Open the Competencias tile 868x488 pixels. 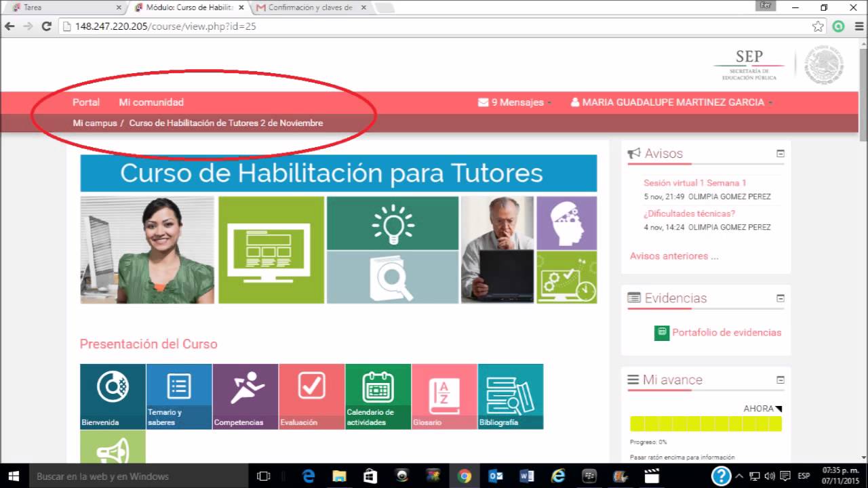tap(245, 396)
